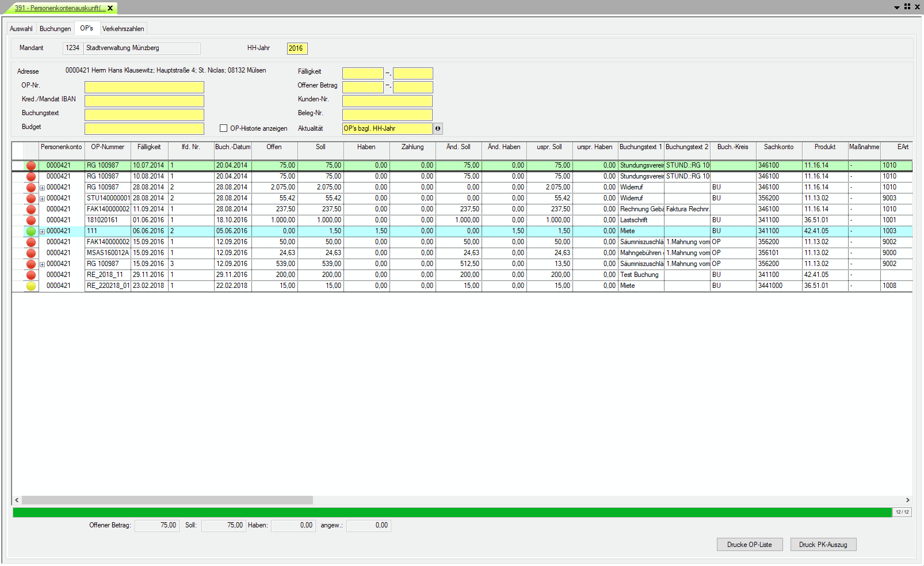
Task: Open the Verkehrszahlen tab
Action: coord(123,29)
